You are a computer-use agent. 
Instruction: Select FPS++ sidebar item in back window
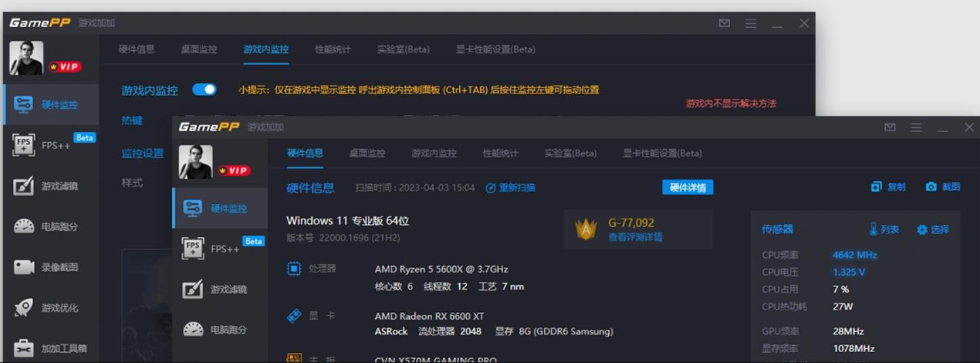coord(51,145)
